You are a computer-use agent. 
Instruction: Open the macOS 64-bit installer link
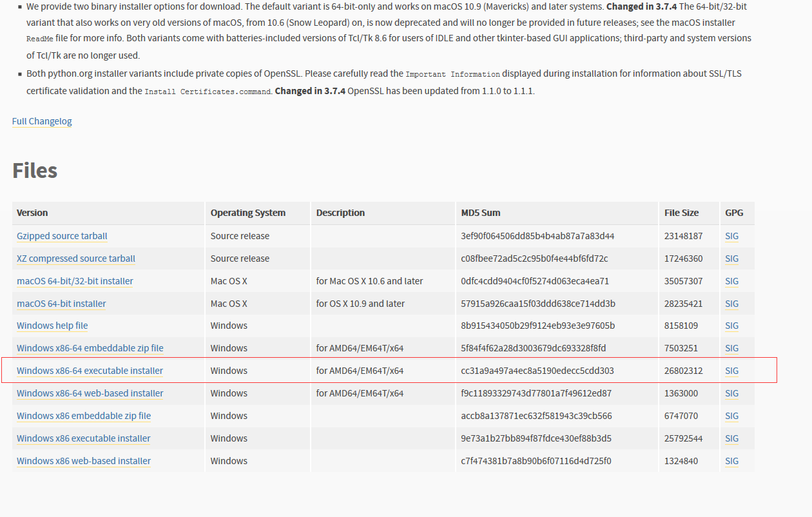point(61,304)
